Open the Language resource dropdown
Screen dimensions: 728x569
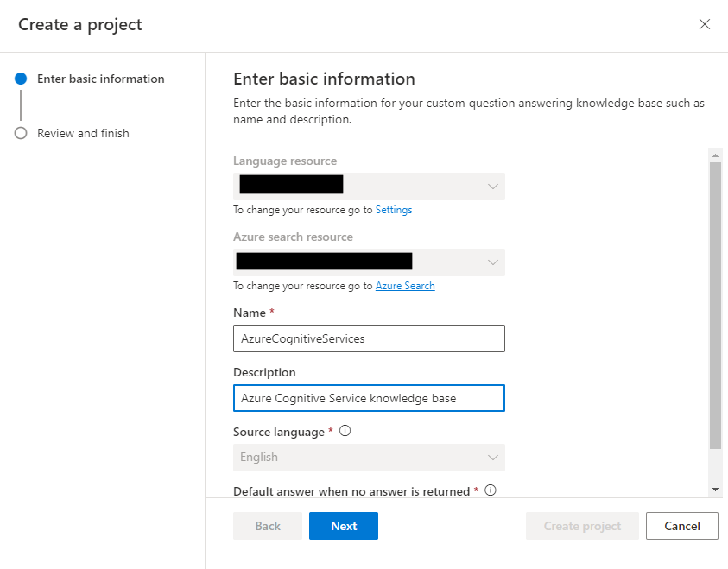tap(369, 187)
